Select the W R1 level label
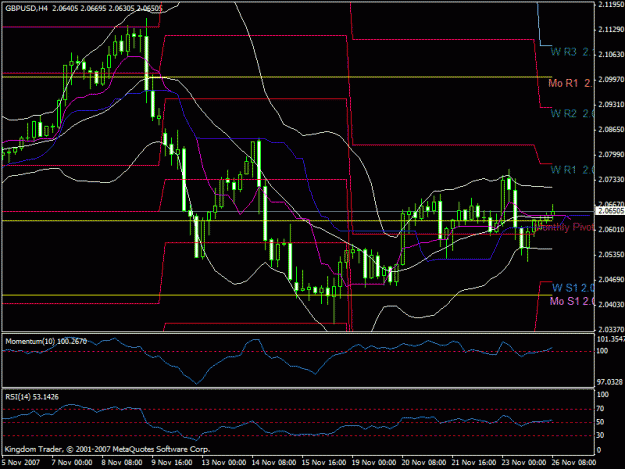This screenshot has height=469, width=625. [x=572, y=170]
